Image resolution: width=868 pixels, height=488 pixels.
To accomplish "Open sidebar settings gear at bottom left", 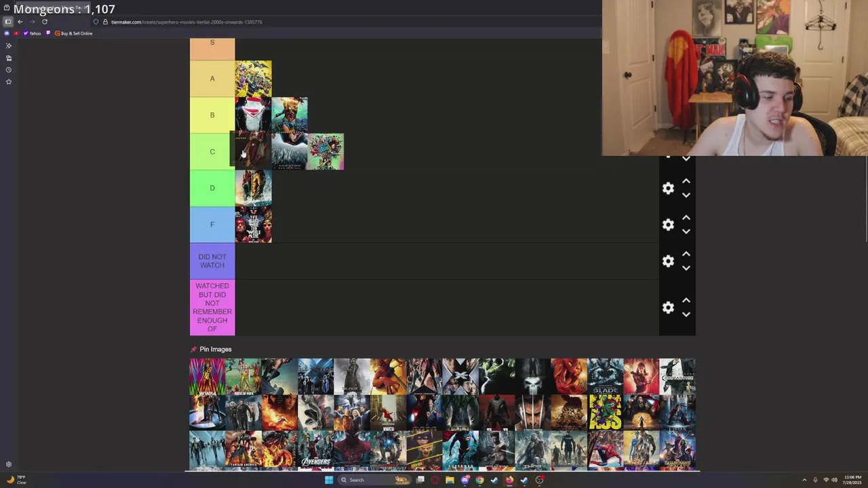I will pyautogui.click(x=9, y=464).
